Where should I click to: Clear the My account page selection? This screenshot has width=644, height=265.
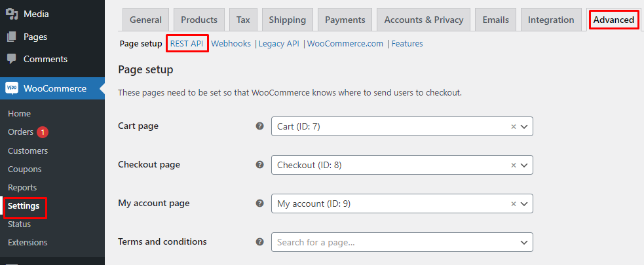514,204
